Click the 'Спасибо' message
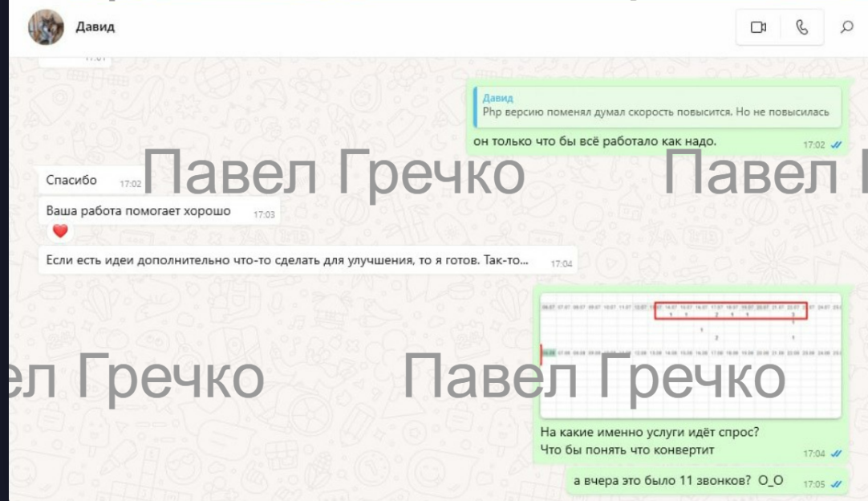The height and width of the screenshot is (501, 868). 93,180
